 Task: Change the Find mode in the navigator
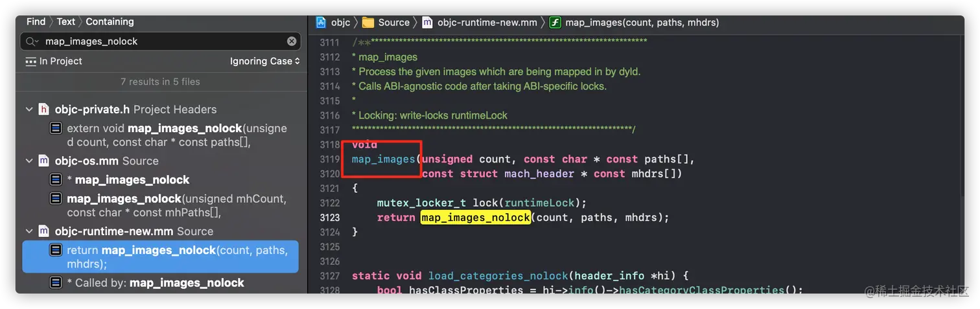pos(36,21)
